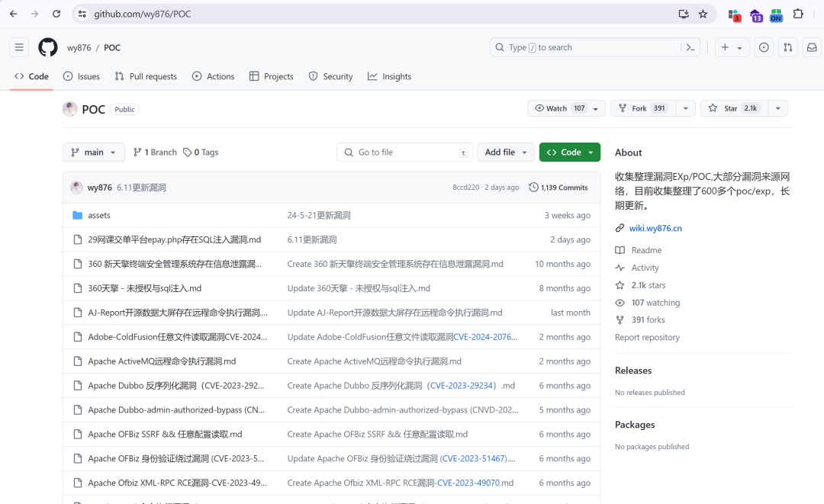Star the POC repository
The width and height of the screenshot is (824, 504).
tap(734, 108)
